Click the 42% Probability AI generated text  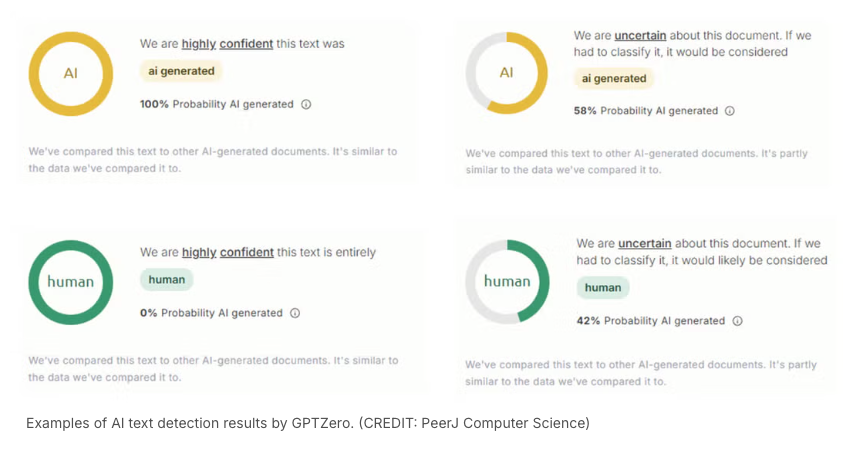pos(650,321)
